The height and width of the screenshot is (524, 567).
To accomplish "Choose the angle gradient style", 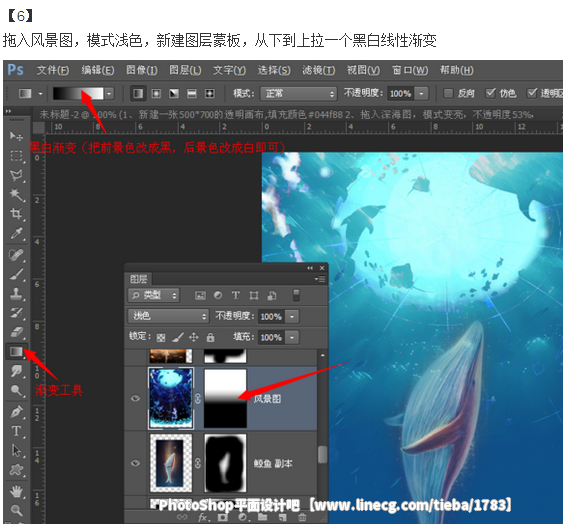I will point(174,94).
